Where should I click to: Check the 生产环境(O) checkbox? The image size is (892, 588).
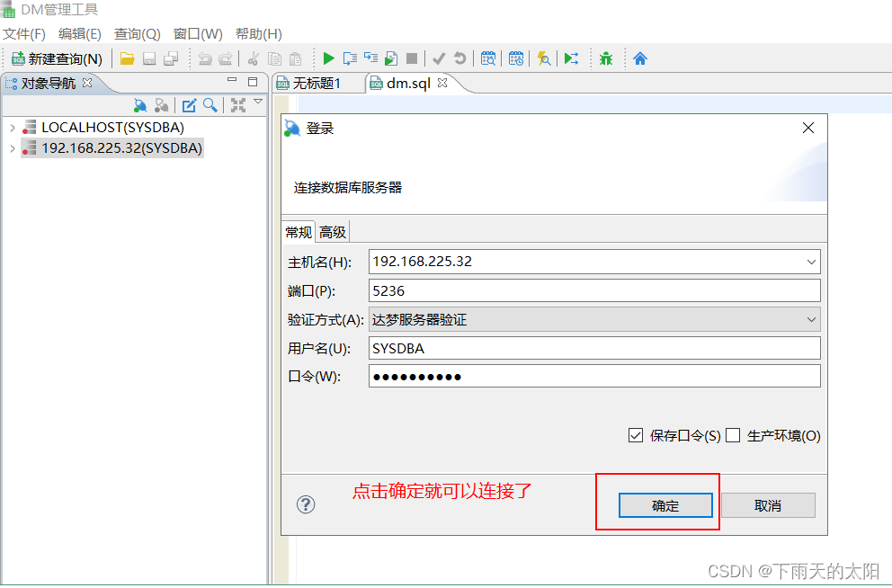733,435
